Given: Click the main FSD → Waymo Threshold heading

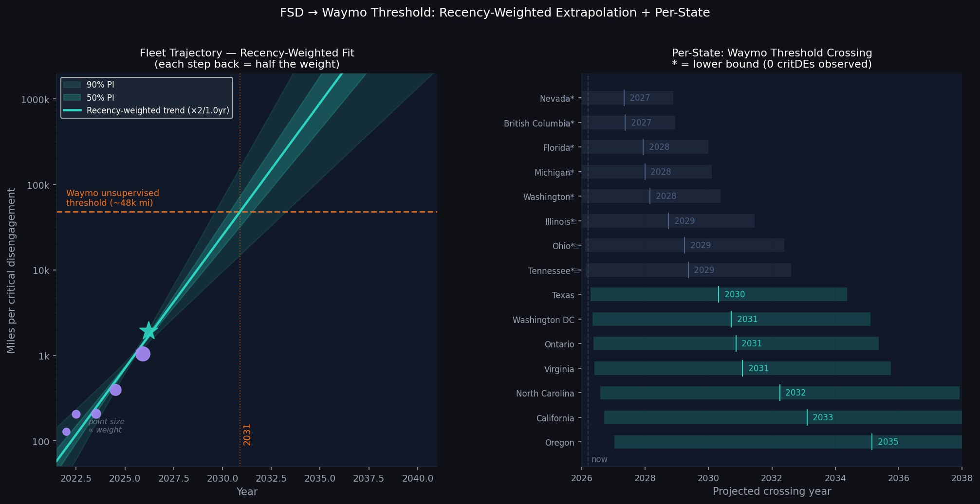Looking at the screenshot, I should 495,13.
